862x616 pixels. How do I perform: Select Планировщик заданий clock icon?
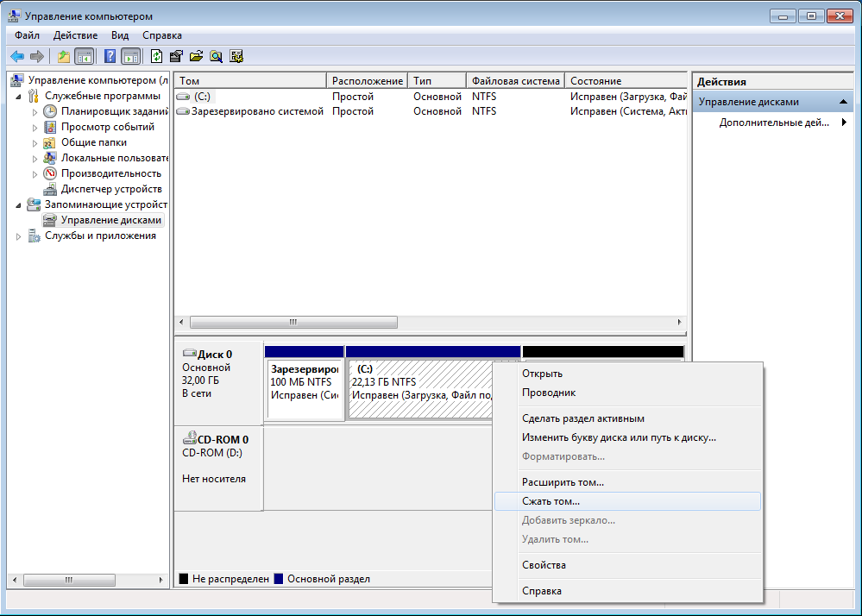click(50, 111)
